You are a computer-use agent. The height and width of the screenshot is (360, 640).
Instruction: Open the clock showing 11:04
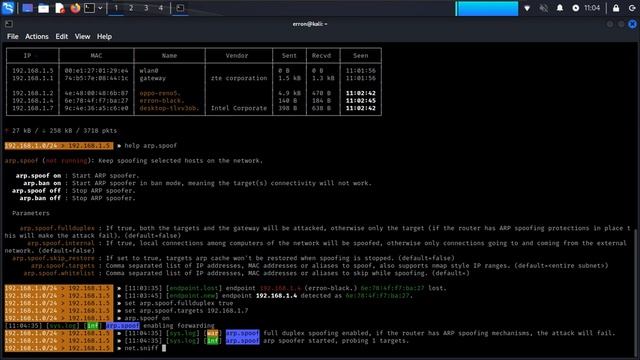pyautogui.click(x=592, y=8)
